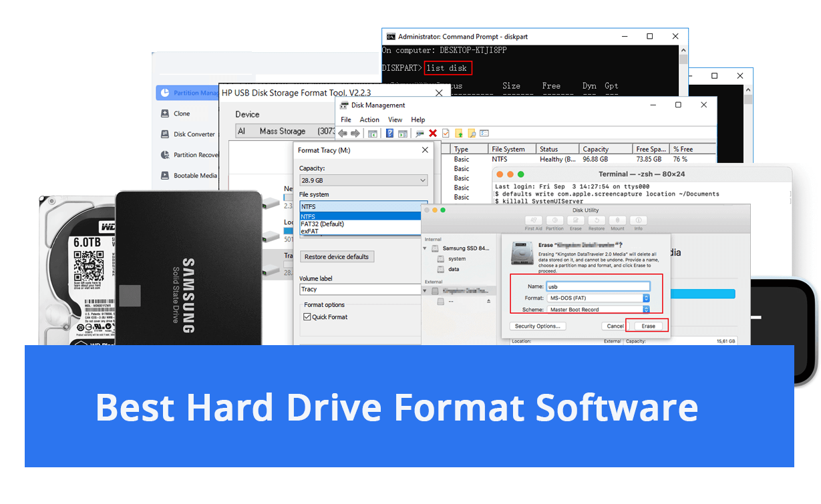Click the % Free column header
Viewport: 821px width, 504px height.
pos(693,150)
